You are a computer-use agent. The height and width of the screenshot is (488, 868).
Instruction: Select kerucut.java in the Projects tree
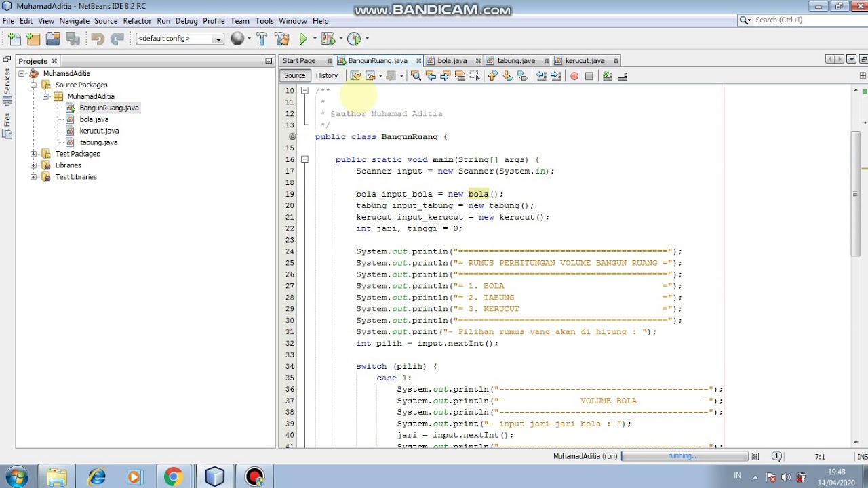pos(99,131)
